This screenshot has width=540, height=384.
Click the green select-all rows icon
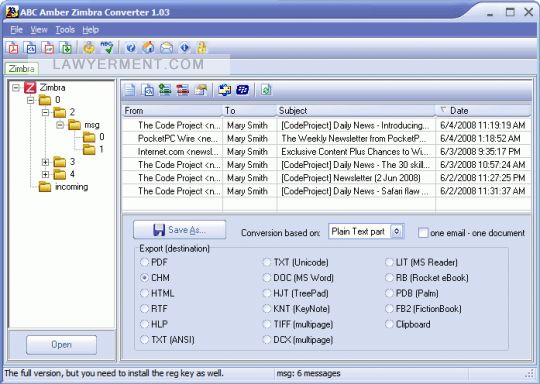pyautogui.click(x=165, y=90)
